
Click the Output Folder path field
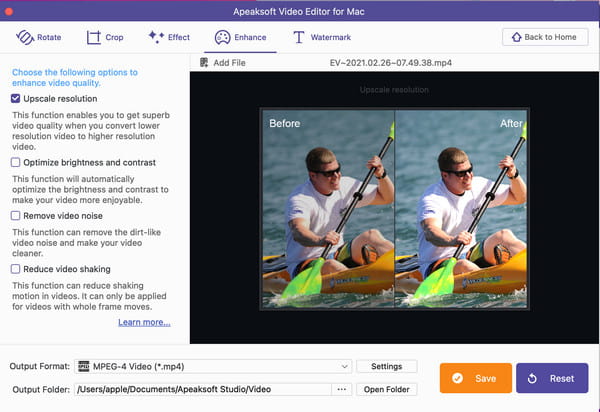click(203, 389)
